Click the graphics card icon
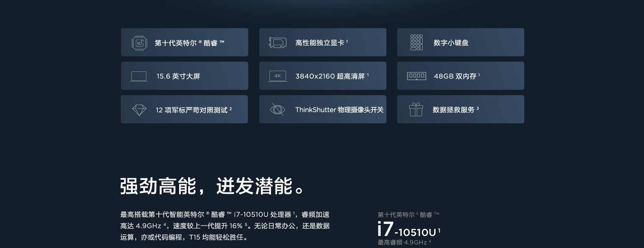The width and height of the screenshot is (644, 248). tap(278, 43)
